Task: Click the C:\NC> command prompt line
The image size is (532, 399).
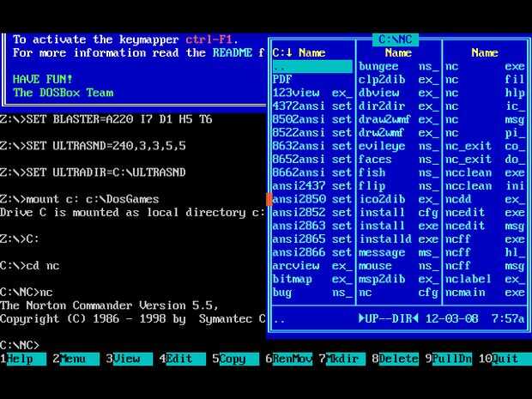Action: [x=20, y=346]
